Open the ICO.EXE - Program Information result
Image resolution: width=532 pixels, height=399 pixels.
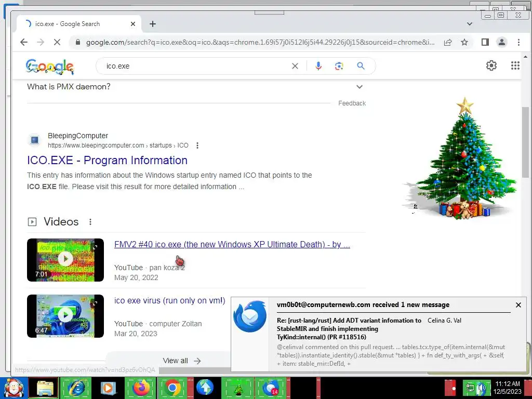click(x=107, y=160)
